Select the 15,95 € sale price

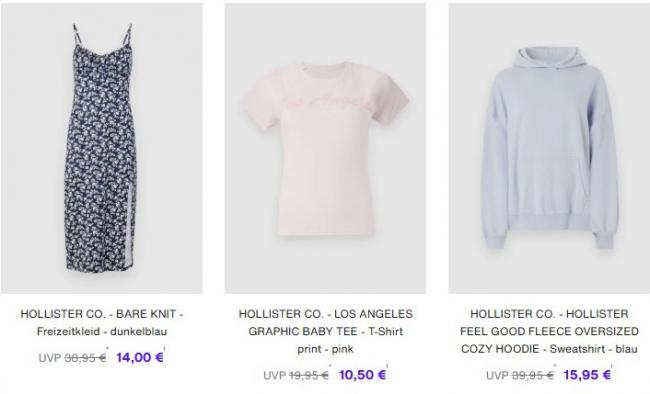[587, 375]
